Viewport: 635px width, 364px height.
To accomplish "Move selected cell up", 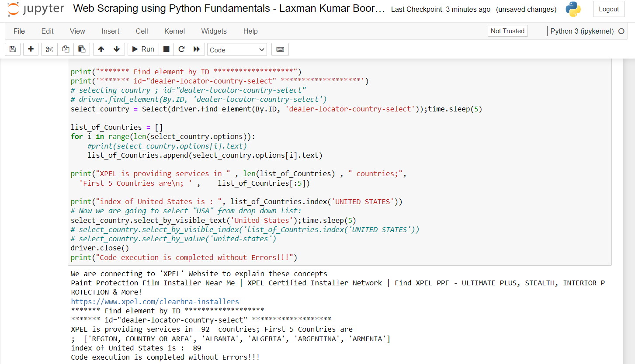I will (x=101, y=49).
